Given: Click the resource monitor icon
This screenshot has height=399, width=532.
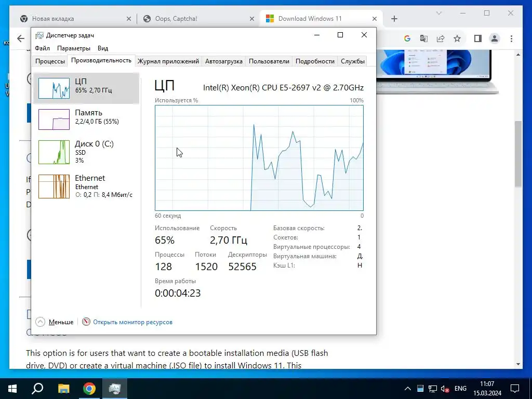Looking at the screenshot, I should (86, 321).
